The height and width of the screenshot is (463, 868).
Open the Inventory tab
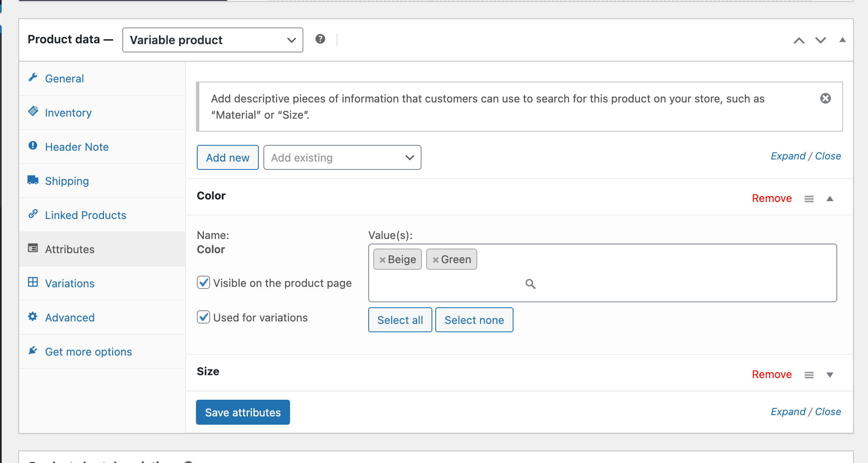click(x=68, y=113)
